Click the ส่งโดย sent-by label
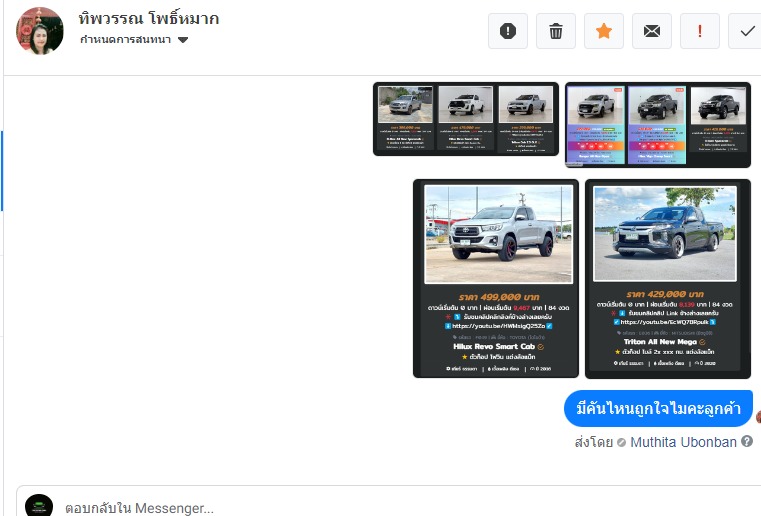This screenshot has width=761, height=516. coord(594,442)
